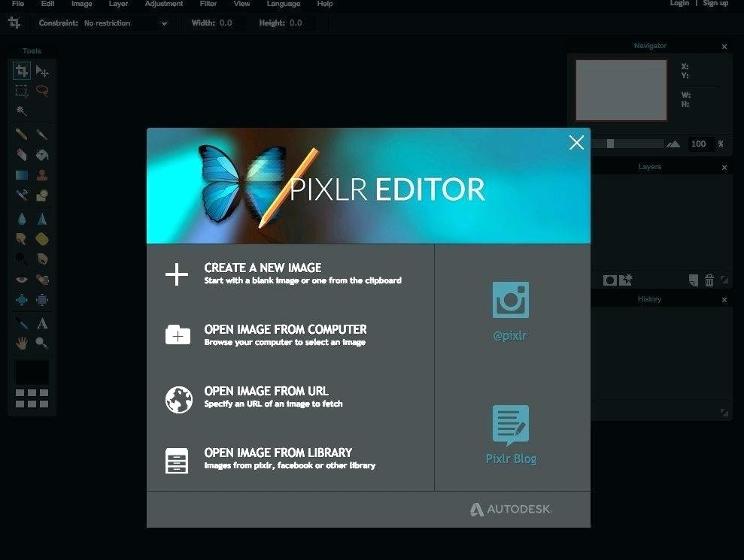Select the Burn tool
Viewport: 744px width, 560px height.
tap(42, 259)
